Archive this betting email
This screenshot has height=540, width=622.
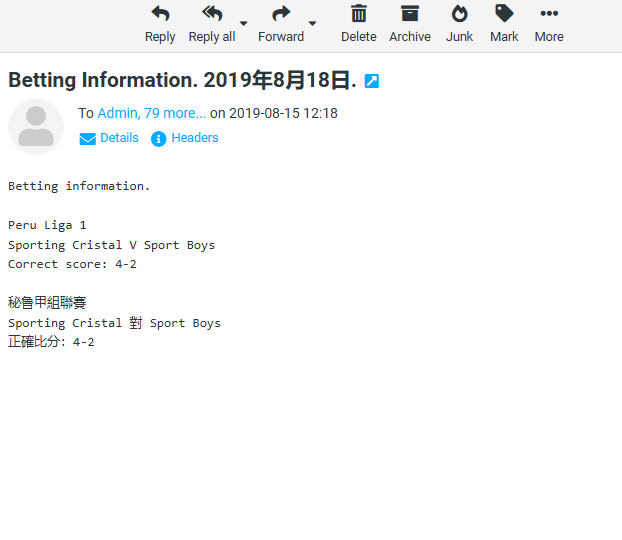point(409,14)
